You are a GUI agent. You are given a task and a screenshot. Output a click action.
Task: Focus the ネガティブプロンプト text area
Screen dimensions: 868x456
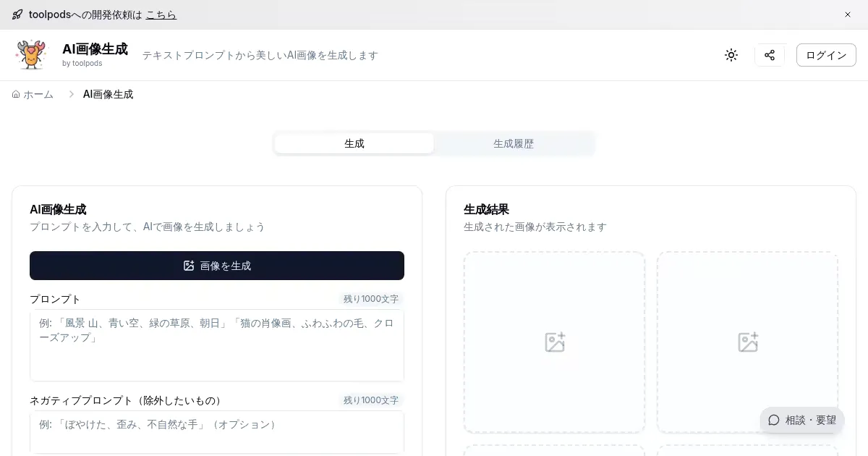(217, 432)
